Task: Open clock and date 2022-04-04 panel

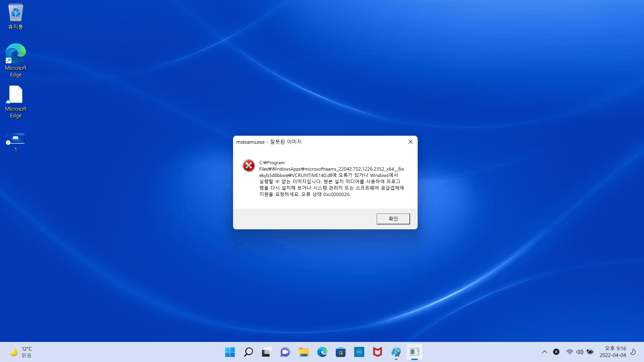Action: [x=612, y=352]
